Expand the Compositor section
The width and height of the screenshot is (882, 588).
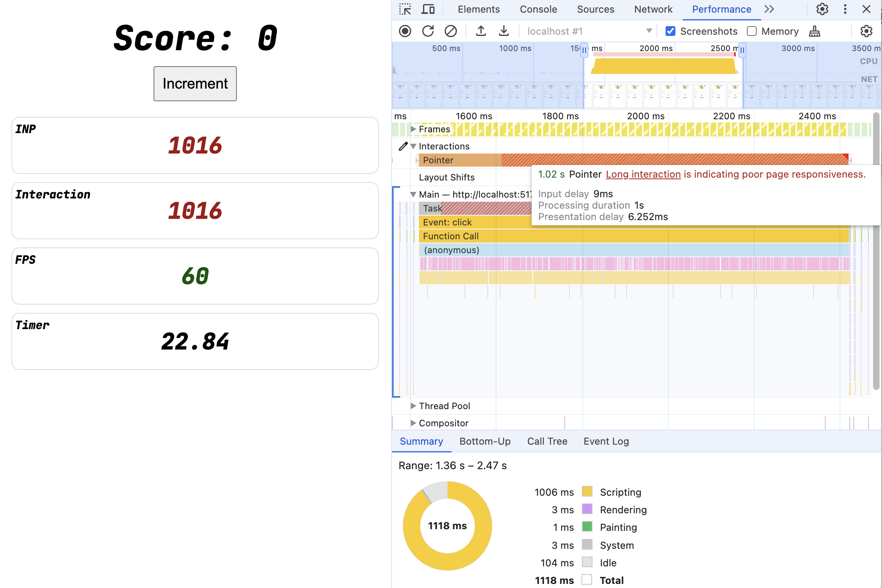[413, 423]
